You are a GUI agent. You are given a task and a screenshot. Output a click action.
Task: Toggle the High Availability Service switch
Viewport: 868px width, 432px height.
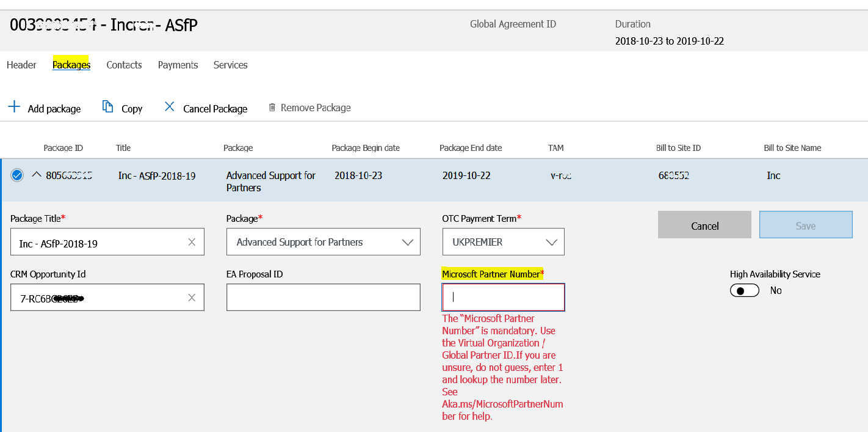coord(744,291)
